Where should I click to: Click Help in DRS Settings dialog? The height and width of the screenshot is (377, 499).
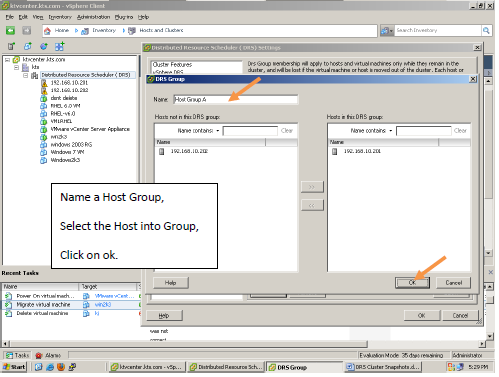click(x=164, y=315)
